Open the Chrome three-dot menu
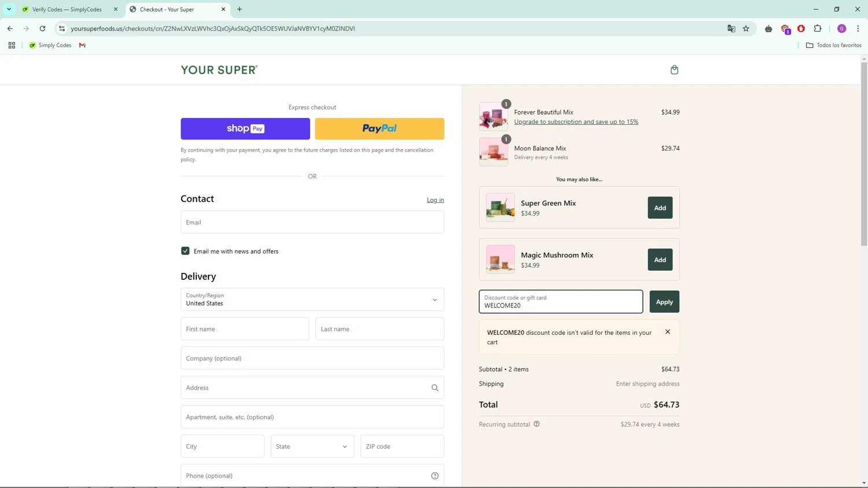The width and height of the screenshot is (868, 488). coord(858,28)
